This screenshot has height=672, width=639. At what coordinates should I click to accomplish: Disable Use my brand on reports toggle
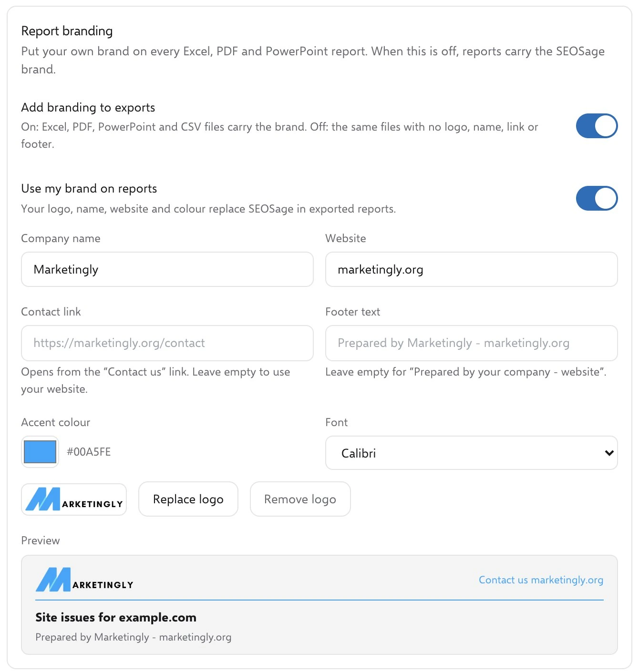point(597,198)
